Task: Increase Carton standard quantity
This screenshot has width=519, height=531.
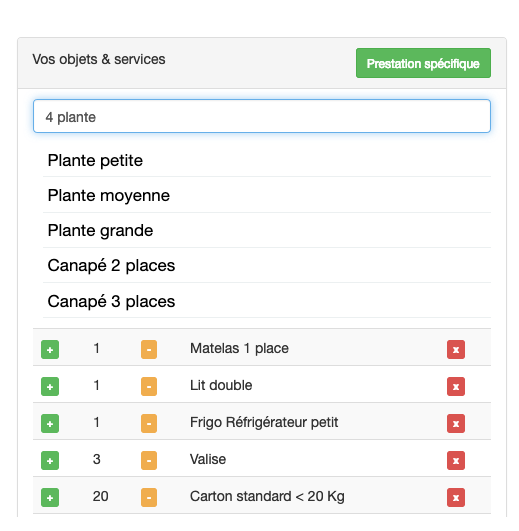Action: point(50,497)
